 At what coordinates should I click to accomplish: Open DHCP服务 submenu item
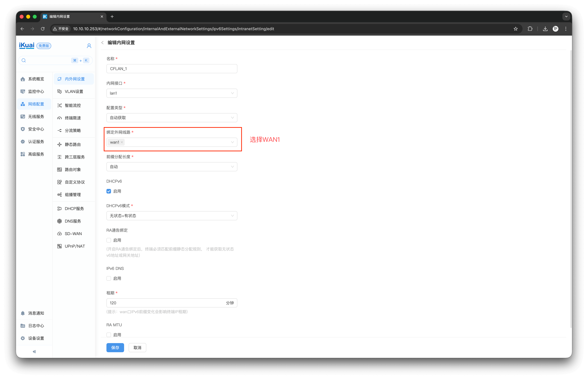(x=74, y=208)
